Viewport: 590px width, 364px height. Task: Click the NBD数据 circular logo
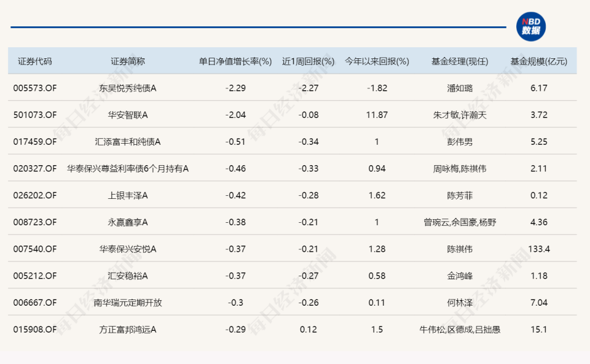[532, 26]
